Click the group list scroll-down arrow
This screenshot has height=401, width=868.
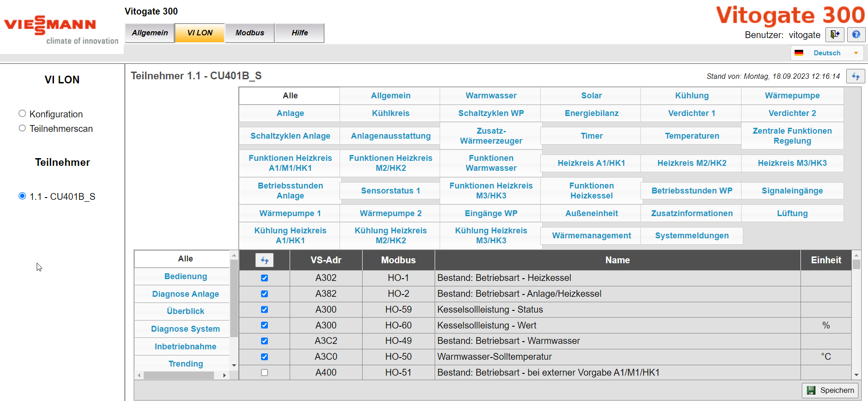click(234, 365)
